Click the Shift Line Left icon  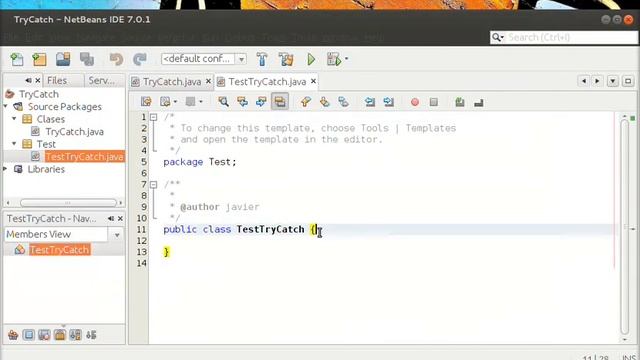(x=370, y=102)
